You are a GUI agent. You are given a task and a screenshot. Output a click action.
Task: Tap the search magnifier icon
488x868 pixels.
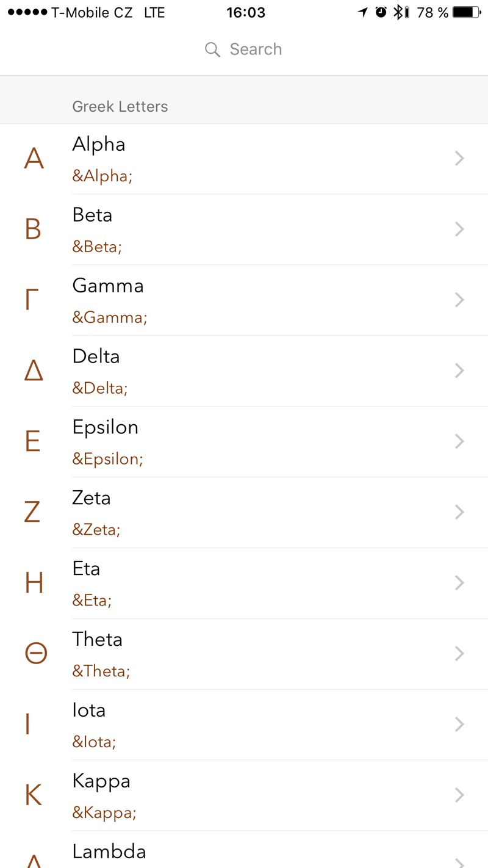(x=212, y=49)
